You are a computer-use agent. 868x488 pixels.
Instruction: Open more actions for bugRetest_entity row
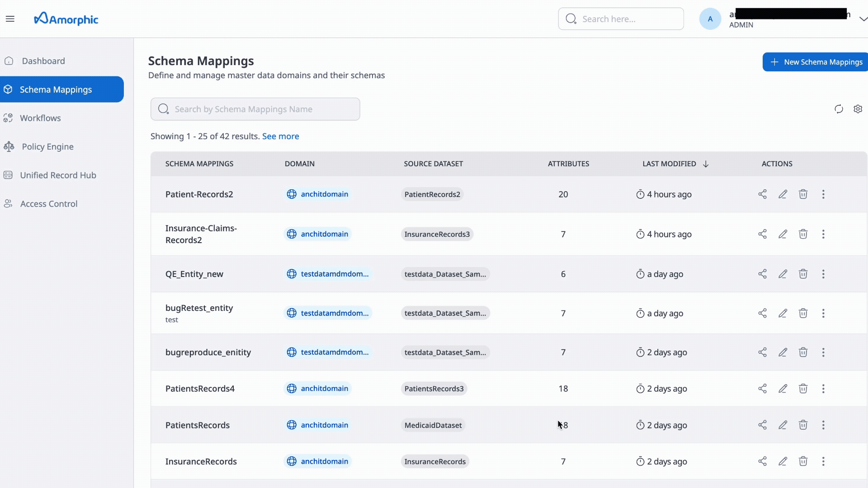824,313
